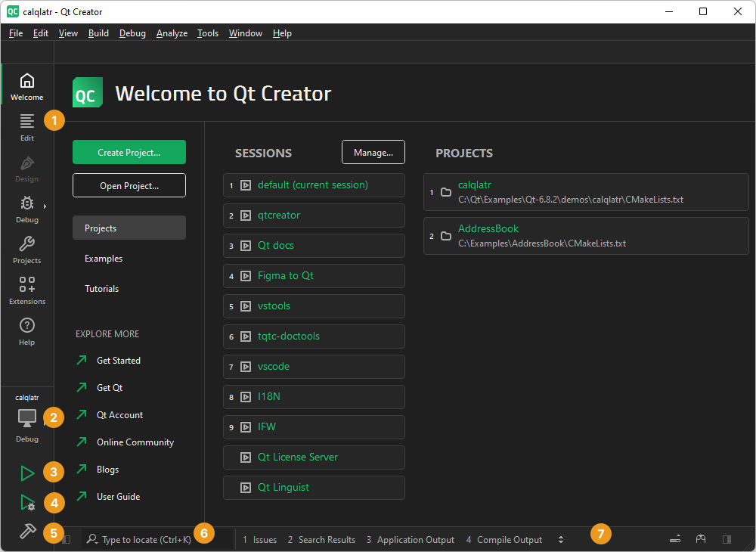Open the Tools menu
756x552 pixels.
pyautogui.click(x=208, y=33)
